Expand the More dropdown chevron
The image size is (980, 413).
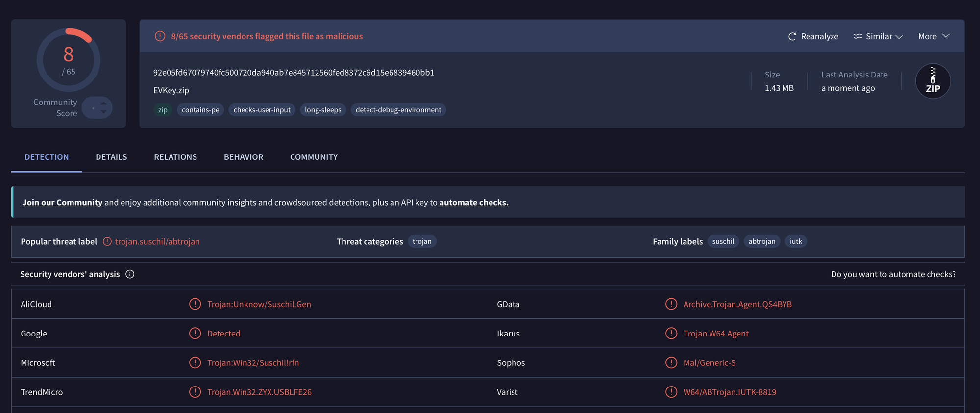click(946, 36)
